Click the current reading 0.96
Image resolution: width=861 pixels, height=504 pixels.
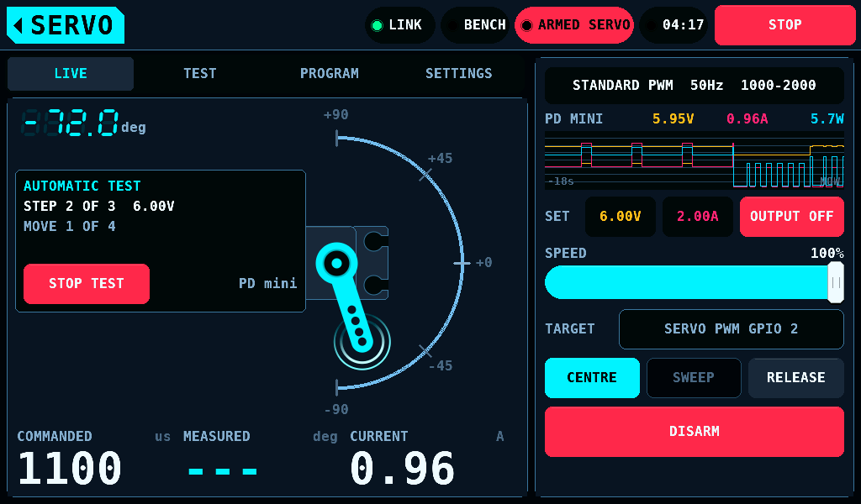403,469
